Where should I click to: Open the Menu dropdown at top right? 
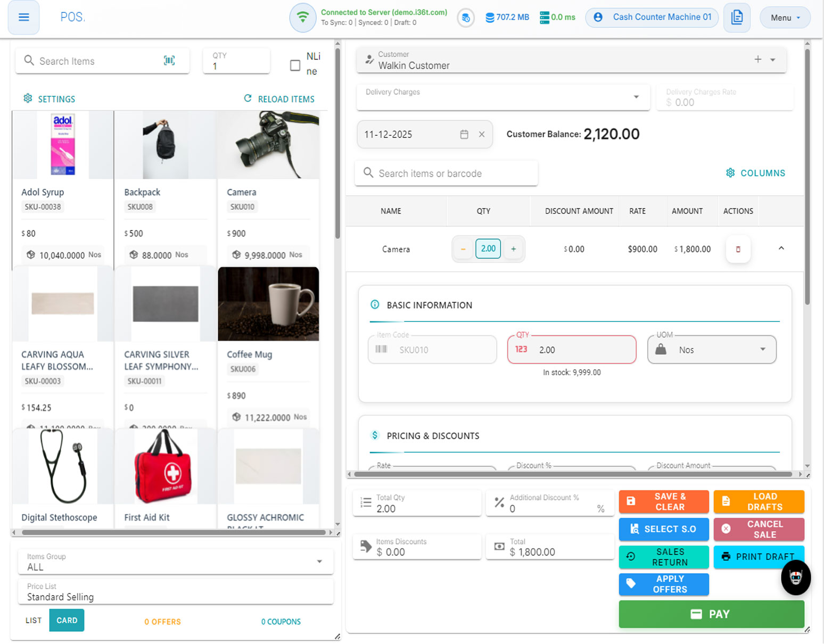pyautogui.click(x=785, y=18)
